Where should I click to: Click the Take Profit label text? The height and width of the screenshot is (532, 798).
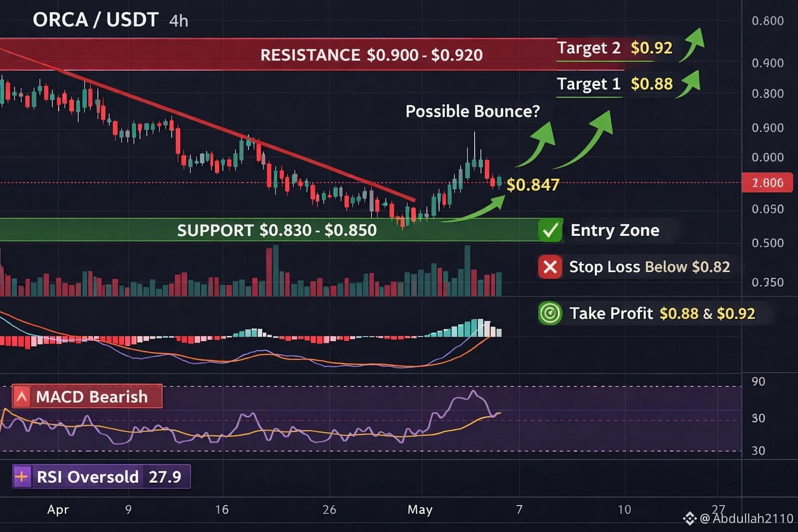click(611, 313)
